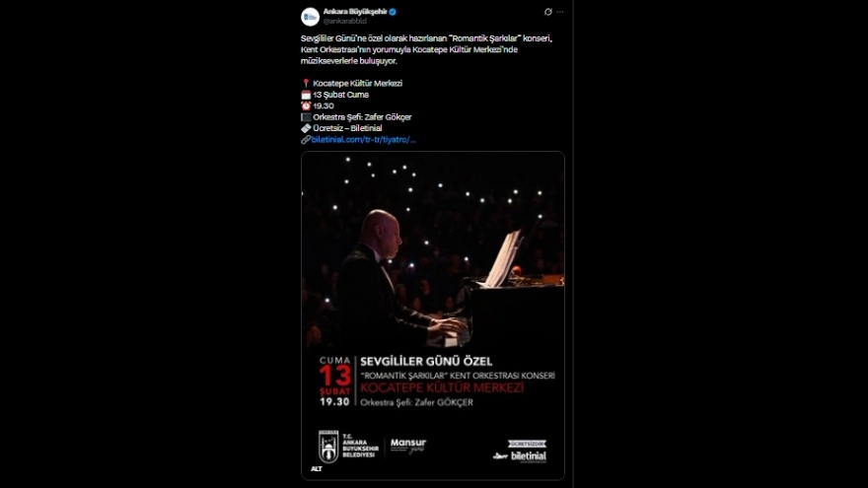Click the red location pin emoji

tap(306, 83)
